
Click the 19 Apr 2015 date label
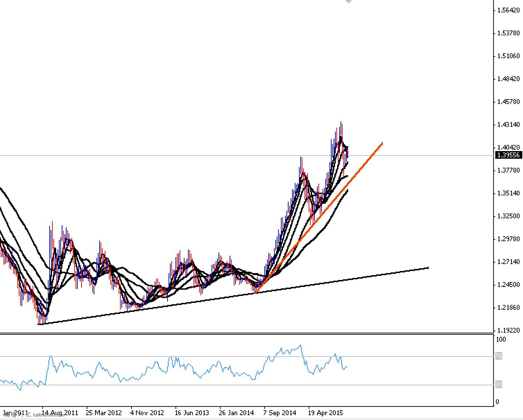325,413
